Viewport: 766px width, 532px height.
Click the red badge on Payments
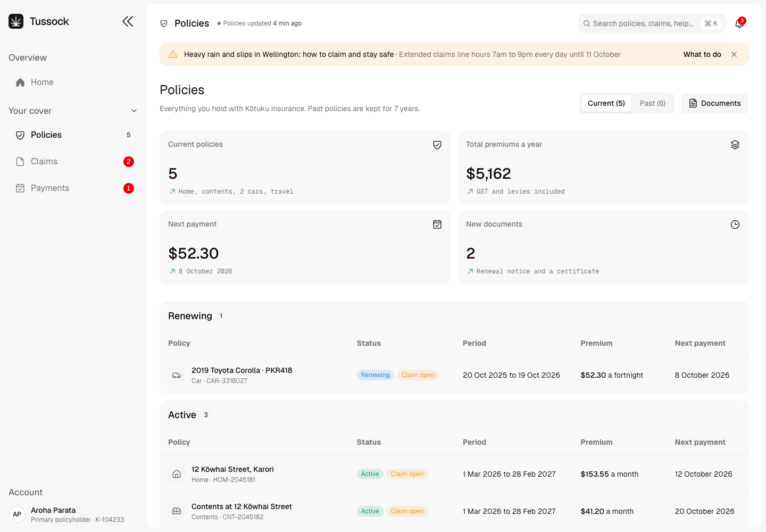[x=129, y=188]
